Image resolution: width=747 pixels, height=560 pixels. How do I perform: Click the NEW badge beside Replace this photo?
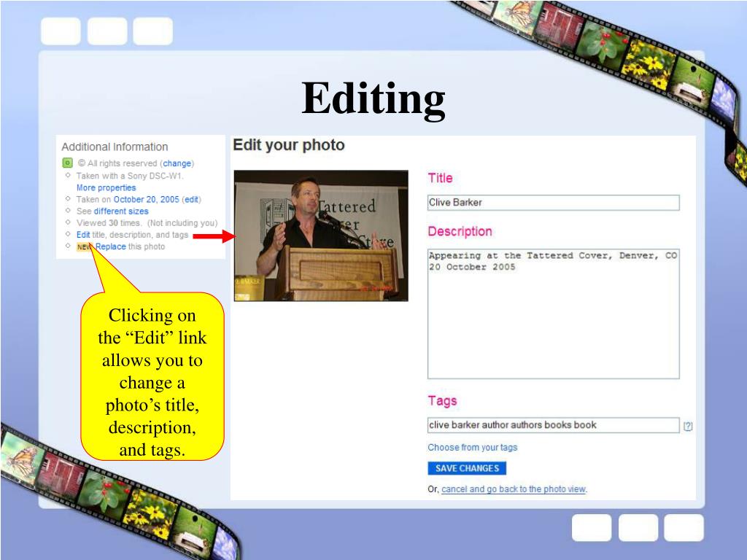pyautogui.click(x=85, y=246)
